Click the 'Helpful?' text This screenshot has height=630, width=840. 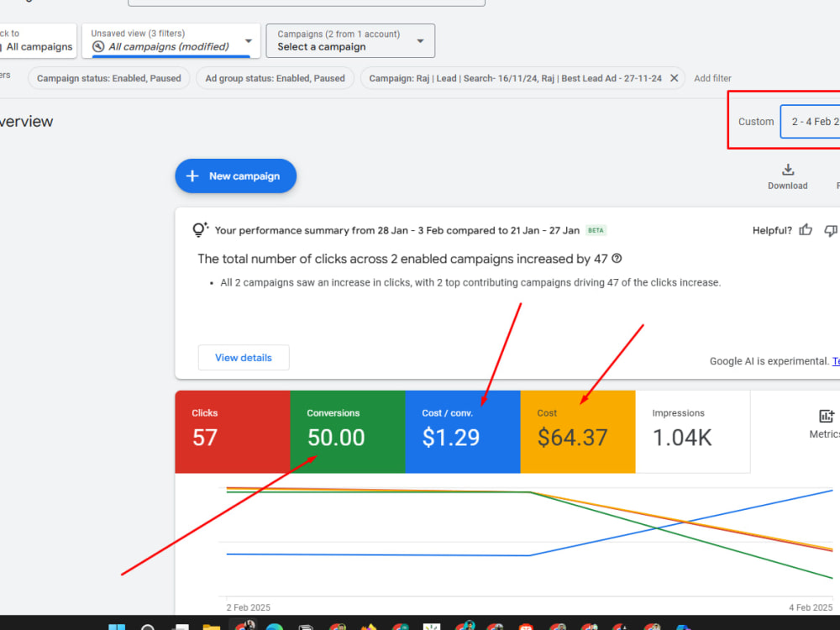(772, 230)
